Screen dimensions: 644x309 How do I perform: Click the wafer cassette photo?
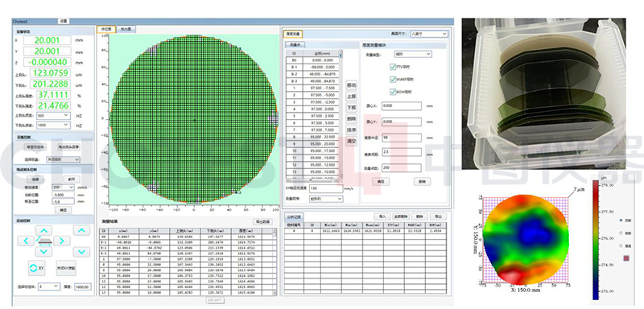click(544, 93)
